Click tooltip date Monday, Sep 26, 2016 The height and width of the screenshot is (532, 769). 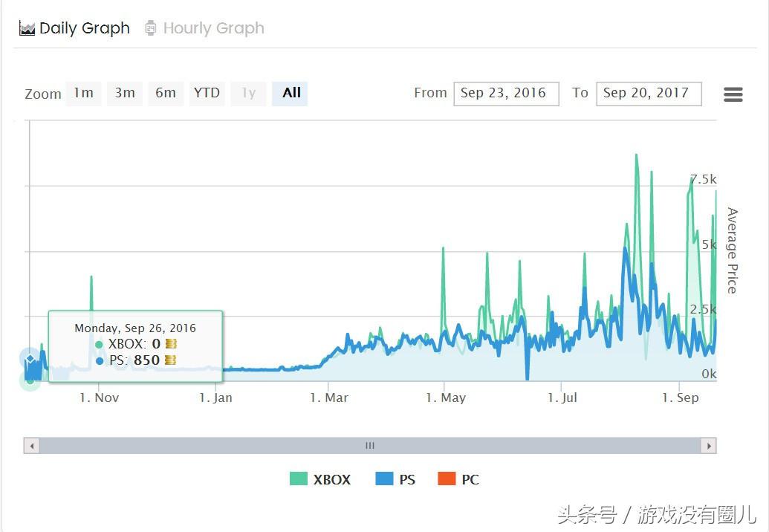coord(135,328)
